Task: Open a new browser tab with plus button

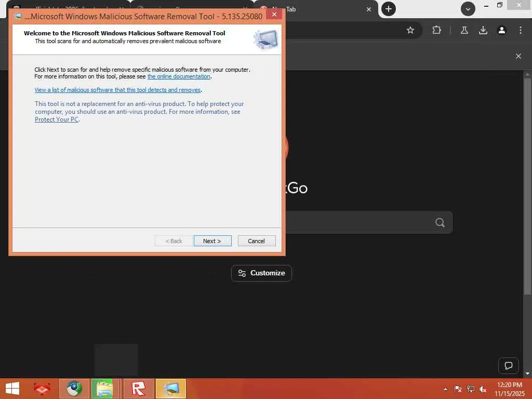Action: (x=389, y=9)
